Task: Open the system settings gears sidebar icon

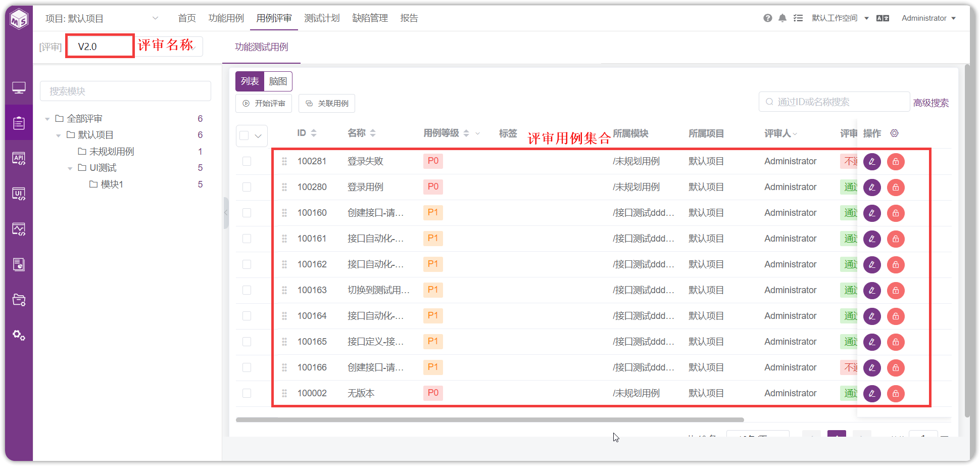Action: click(x=19, y=335)
